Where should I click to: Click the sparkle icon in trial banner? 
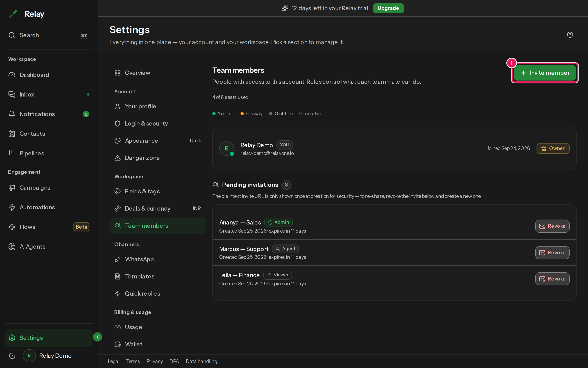(285, 8)
